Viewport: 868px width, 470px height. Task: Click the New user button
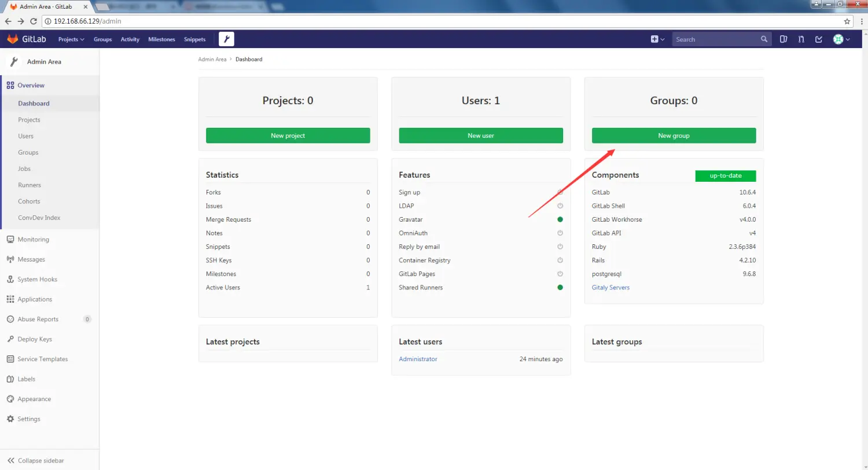click(481, 135)
